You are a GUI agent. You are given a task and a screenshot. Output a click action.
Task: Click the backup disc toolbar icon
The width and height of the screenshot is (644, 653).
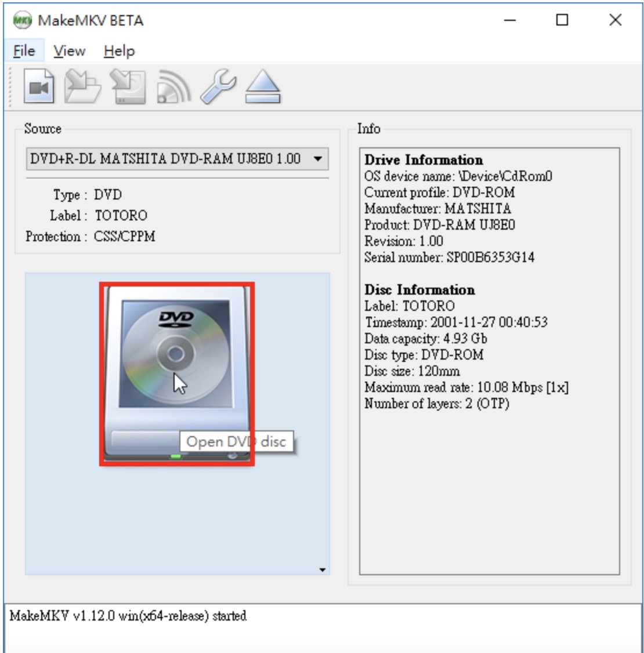(x=128, y=86)
